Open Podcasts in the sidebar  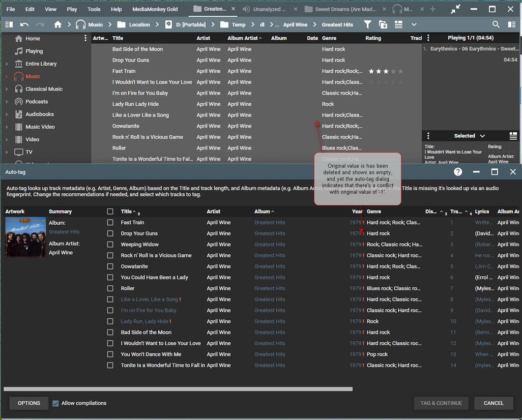[x=37, y=102]
